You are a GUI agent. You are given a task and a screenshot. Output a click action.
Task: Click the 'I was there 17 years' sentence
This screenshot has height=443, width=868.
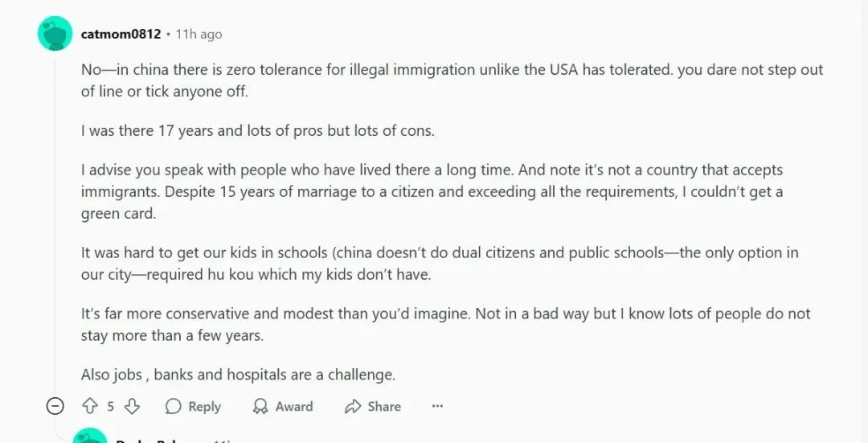[x=257, y=130]
